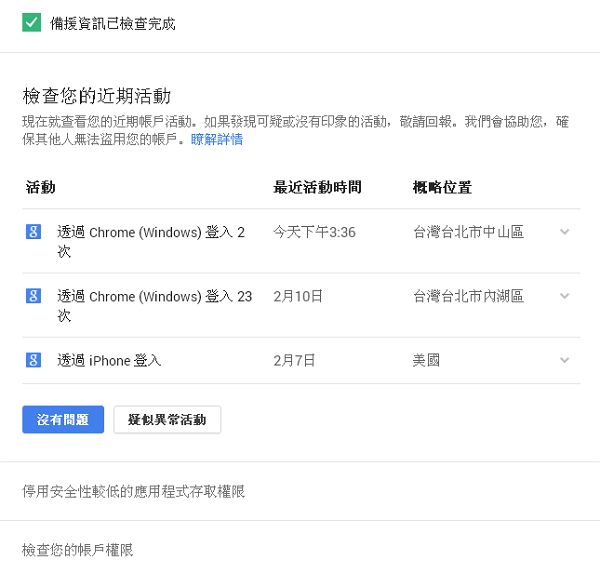Click the 2月7日 activity date
The height and width of the screenshot is (573, 600).
tap(294, 360)
